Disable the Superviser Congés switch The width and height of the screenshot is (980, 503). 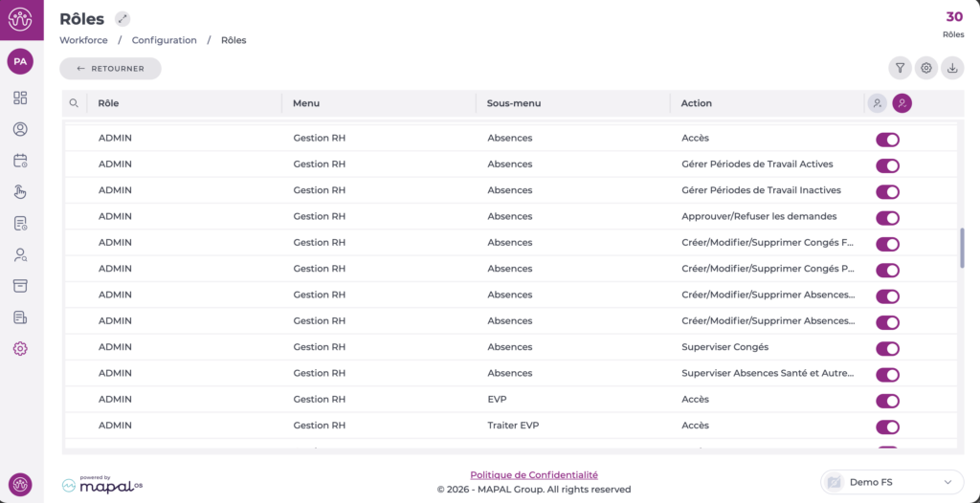[x=887, y=348]
